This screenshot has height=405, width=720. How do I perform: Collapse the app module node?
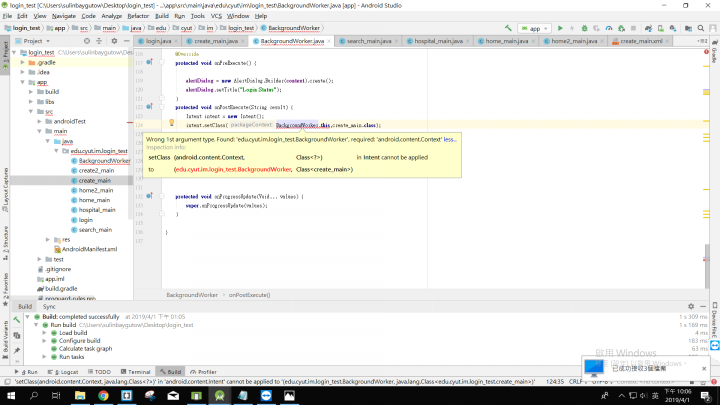tap(22, 82)
